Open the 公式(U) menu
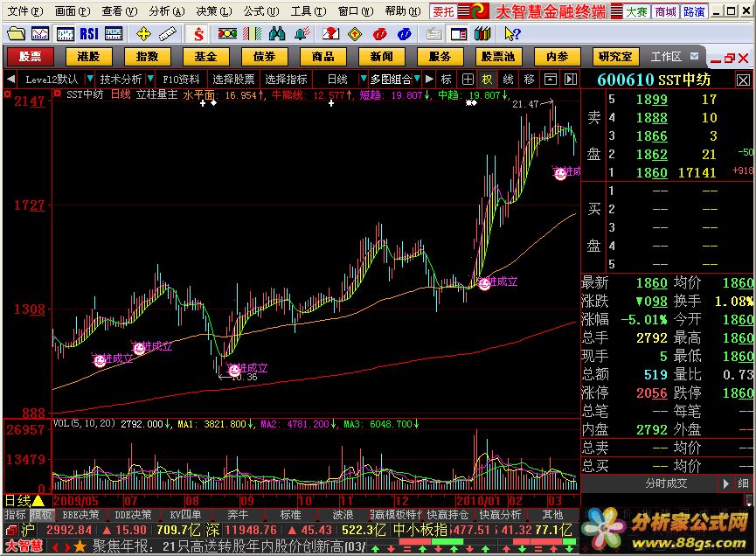This screenshot has height=556, width=756. (x=261, y=11)
